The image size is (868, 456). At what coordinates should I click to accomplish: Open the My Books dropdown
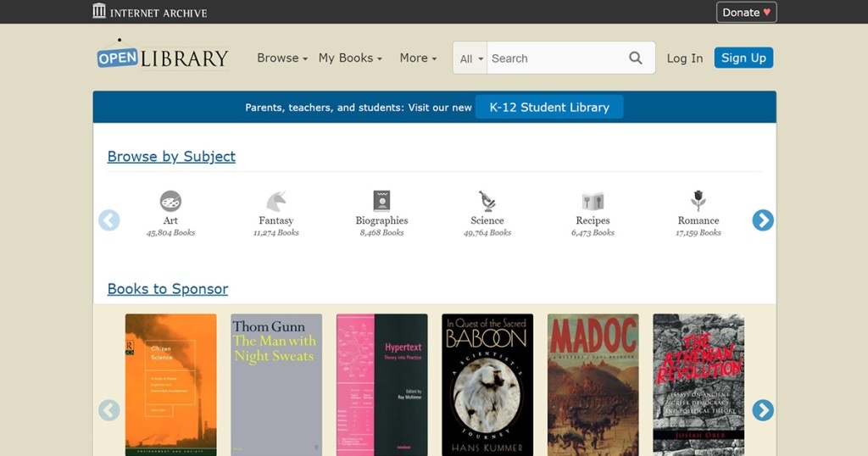click(350, 58)
